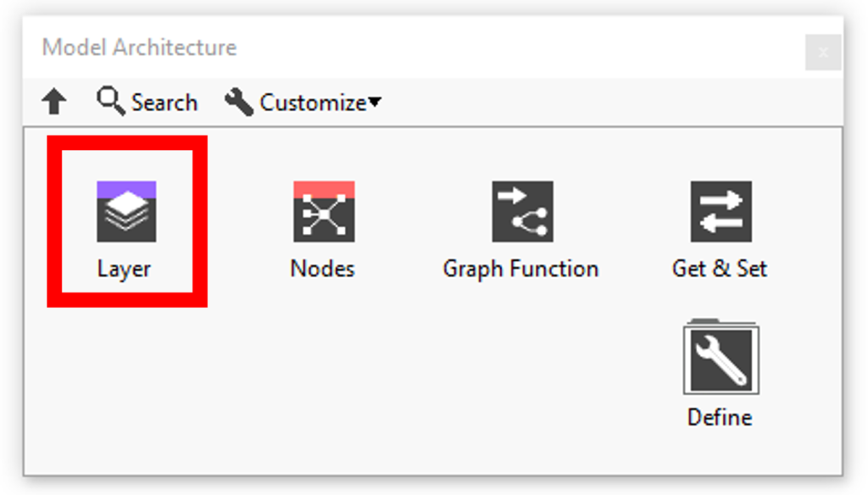Select the Graph Function label
868x495 pixels.
coord(521,270)
